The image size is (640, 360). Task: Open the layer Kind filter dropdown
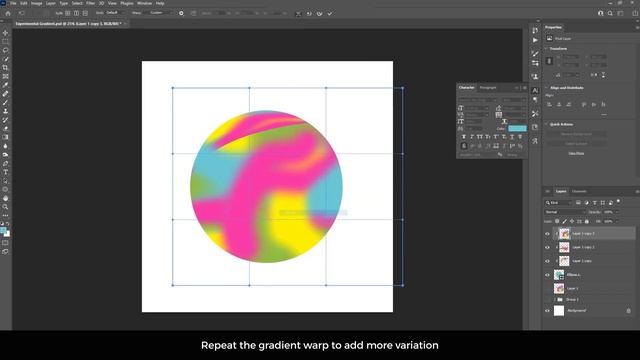point(559,202)
